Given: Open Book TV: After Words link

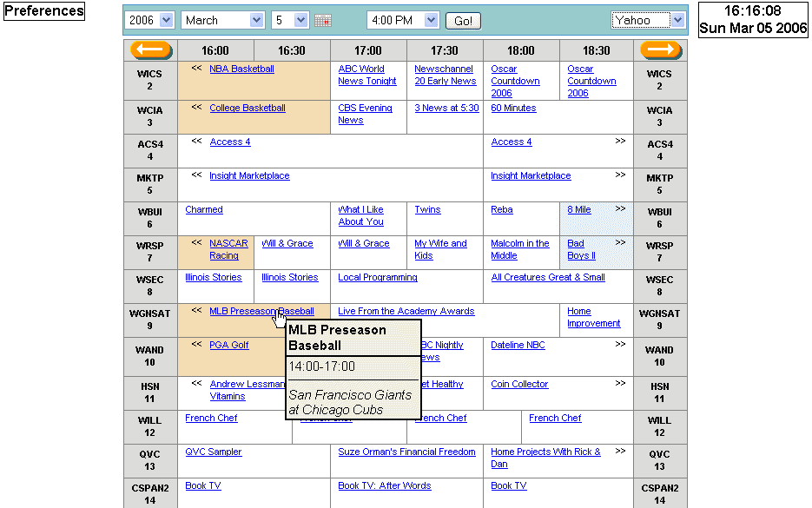Looking at the screenshot, I should tap(384, 485).
